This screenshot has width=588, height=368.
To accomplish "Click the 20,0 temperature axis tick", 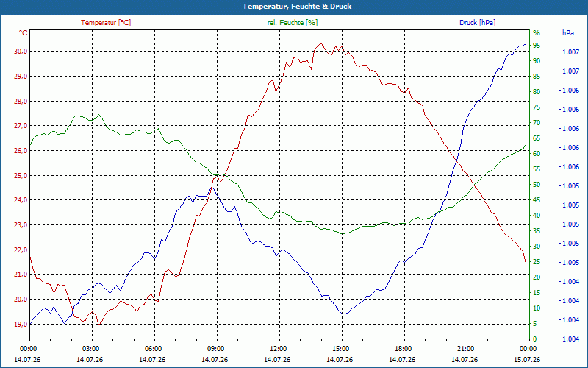I will click(x=21, y=300).
